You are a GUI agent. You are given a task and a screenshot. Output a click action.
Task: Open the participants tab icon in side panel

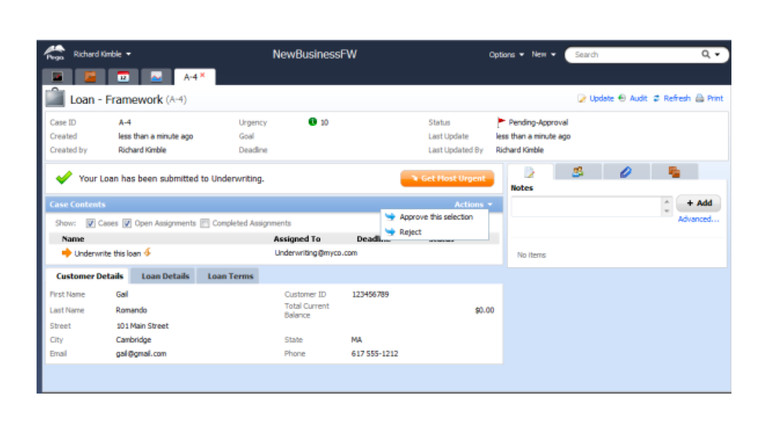click(x=578, y=172)
